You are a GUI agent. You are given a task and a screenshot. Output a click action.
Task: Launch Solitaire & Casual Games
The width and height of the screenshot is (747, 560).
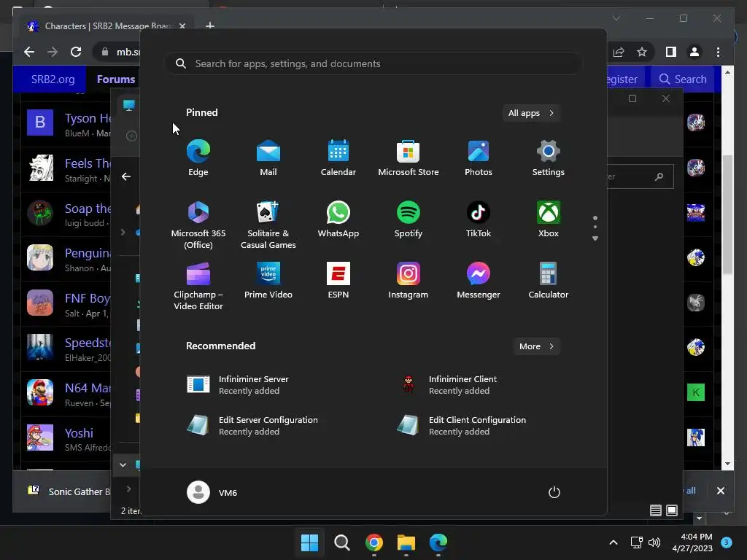268,225
